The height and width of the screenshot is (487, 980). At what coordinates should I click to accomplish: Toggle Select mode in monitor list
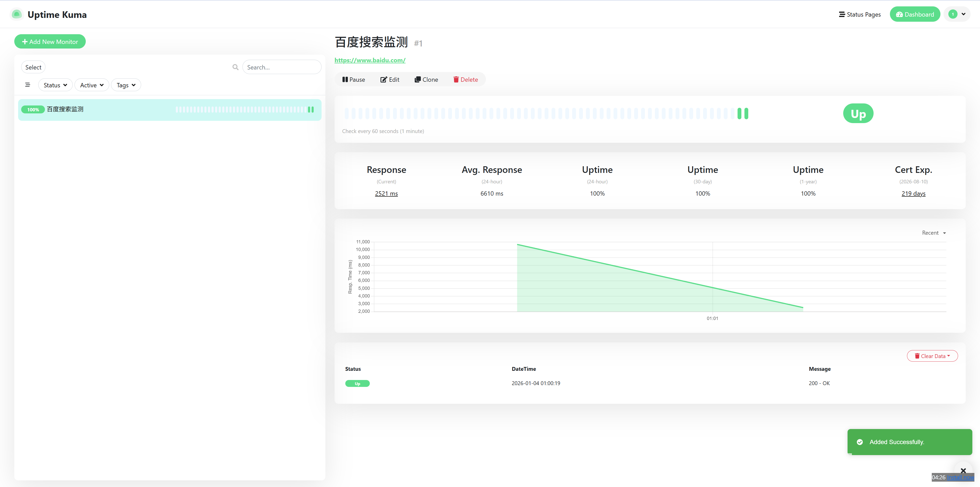(x=33, y=67)
